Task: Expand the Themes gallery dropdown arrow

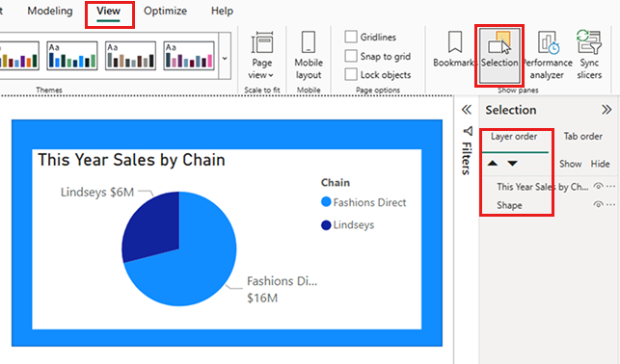Action: (225, 58)
